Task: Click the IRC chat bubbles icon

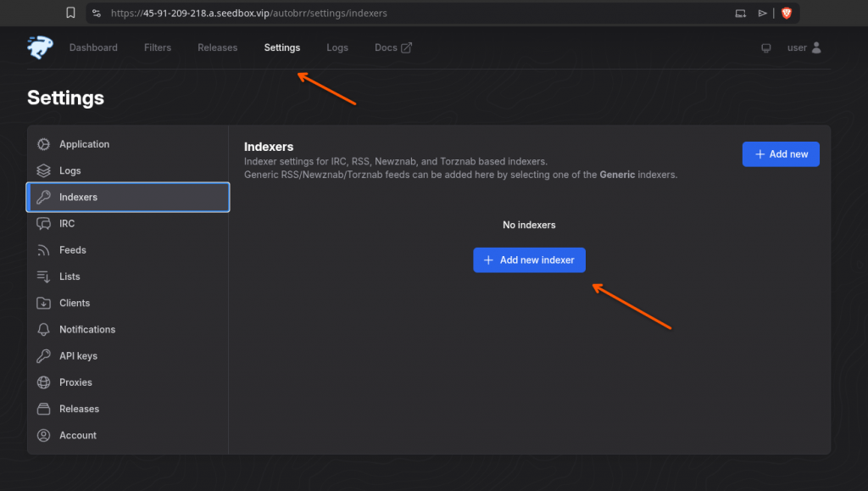Action: pyautogui.click(x=44, y=224)
